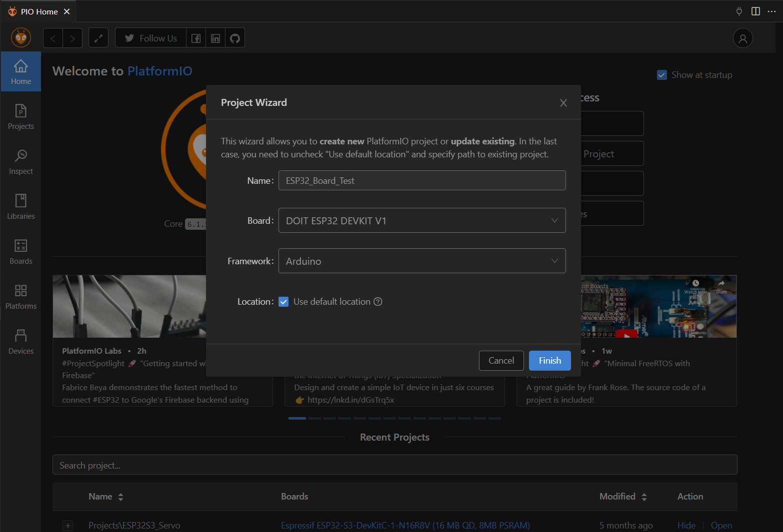
Task: Click the Follow Us Twitter button
Action: pos(151,38)
